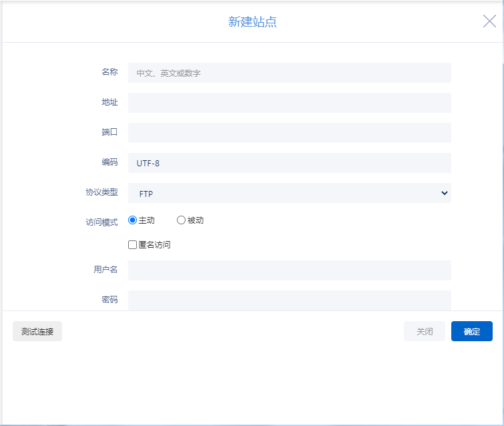
Task: Click the 端口 input field
Action: [289, 133]
